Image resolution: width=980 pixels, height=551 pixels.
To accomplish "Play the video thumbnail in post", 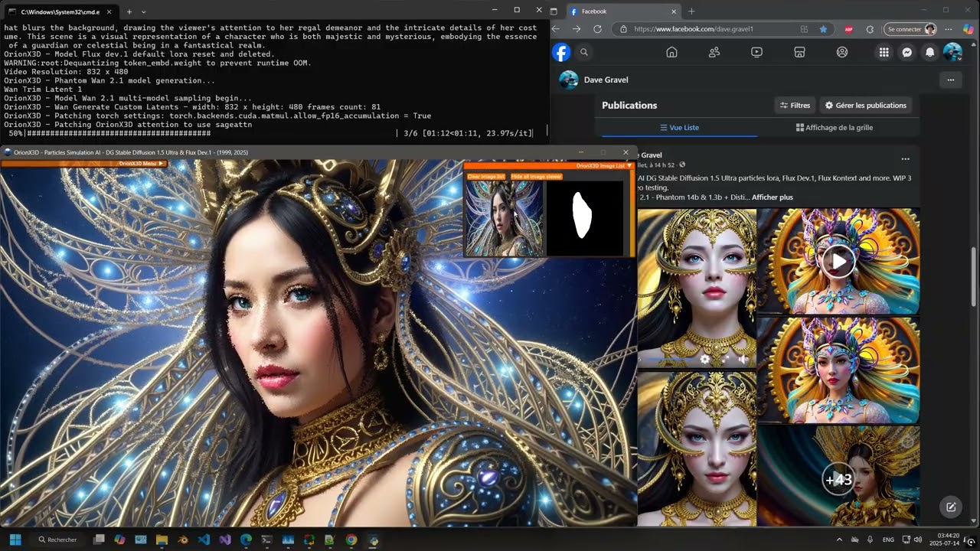I will pos(838,261).
